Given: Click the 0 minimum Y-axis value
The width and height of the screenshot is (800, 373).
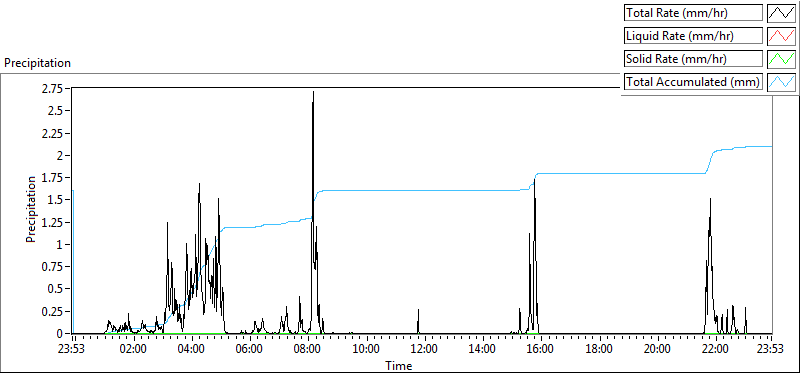Looking at the screenshot, I should (66, 333).
